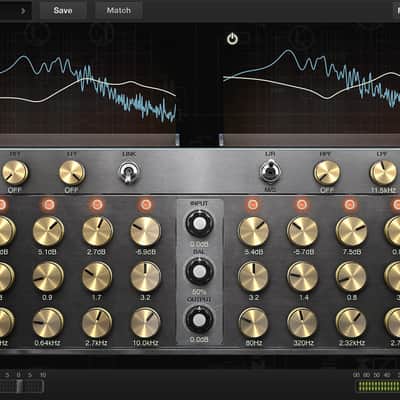Click the Q knob above 80Hz
Screen dimensions: 400x400
click(x=253, y=277)
